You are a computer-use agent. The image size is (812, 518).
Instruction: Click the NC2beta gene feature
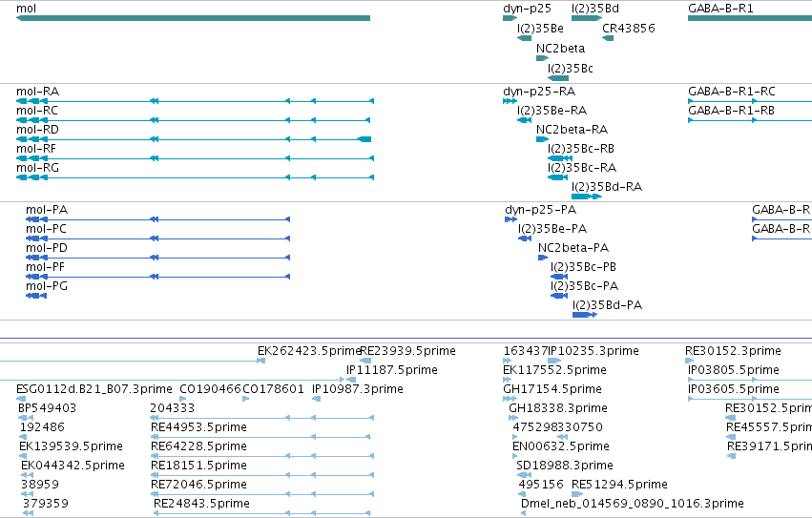pos(542,58)
